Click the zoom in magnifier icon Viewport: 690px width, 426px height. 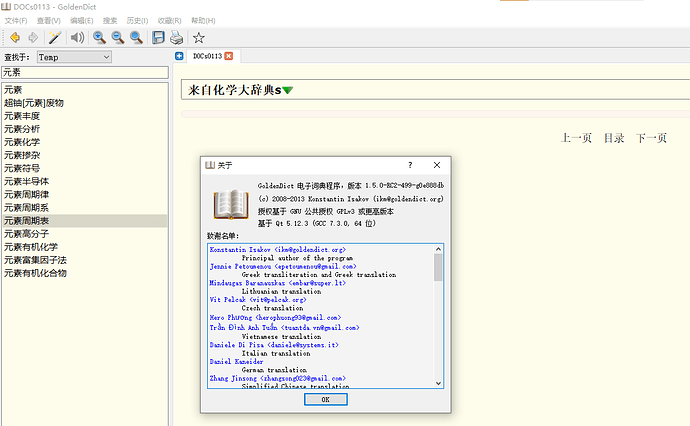99,37
